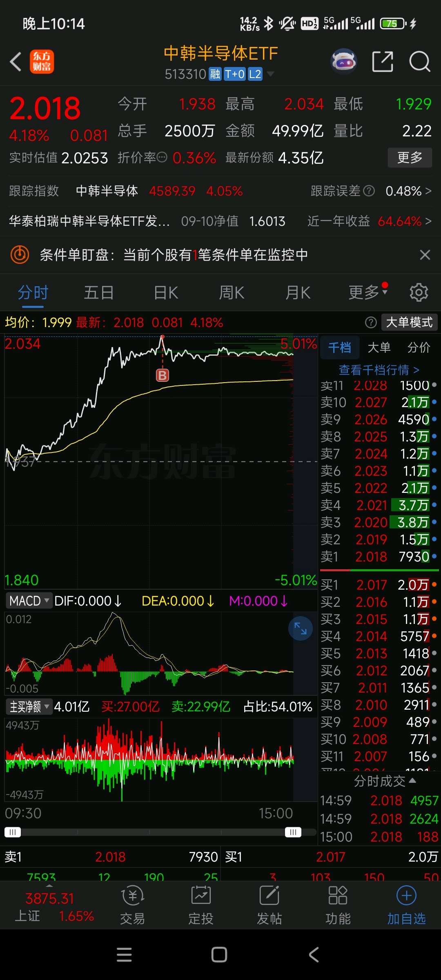Screen dimensions: 441x980
Task: Tap 卖1 2.018 order book row
Action: [379, 557]
